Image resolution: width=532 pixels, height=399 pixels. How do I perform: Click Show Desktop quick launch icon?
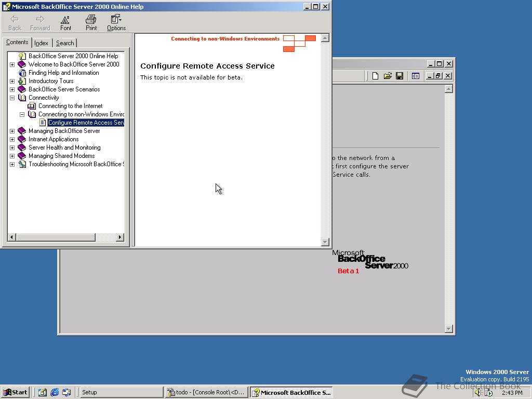click(x=43, y=392)
